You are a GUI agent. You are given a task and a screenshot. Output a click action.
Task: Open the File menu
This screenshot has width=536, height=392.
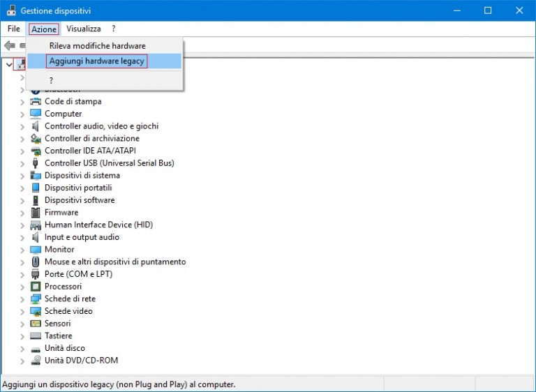coord(14,29)
